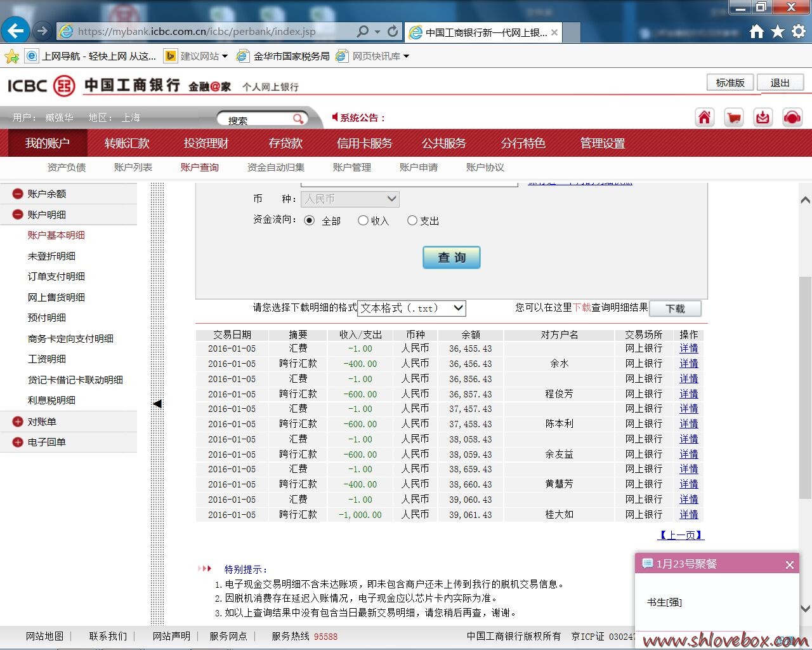Click the red download inbox icon

(x=763, y=117)
